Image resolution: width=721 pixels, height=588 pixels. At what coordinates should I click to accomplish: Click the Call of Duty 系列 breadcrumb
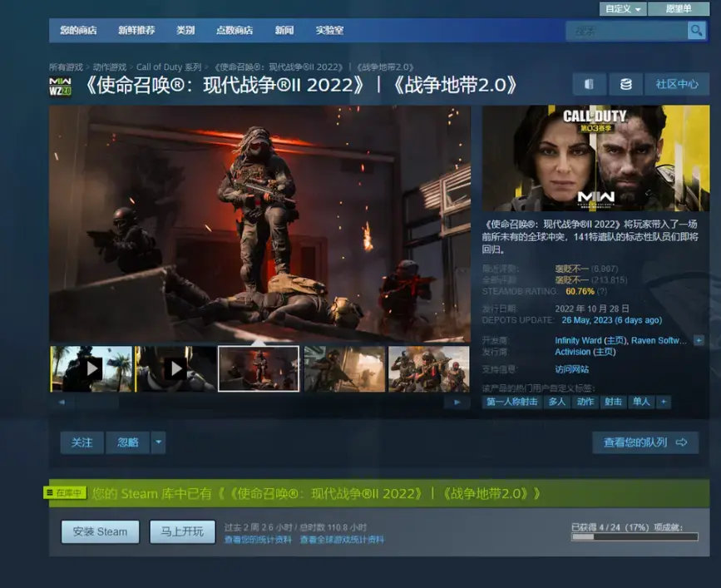(169, 67)
